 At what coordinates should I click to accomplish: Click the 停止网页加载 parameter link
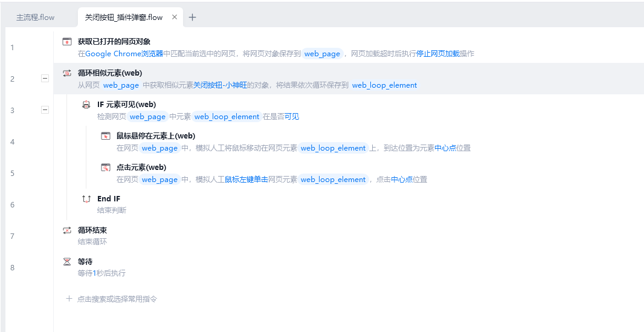[438, 54]
